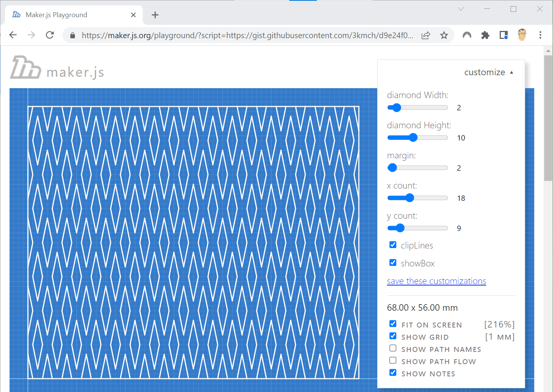Click the address bar URL

pyautogui.click(x=247, y=35)
